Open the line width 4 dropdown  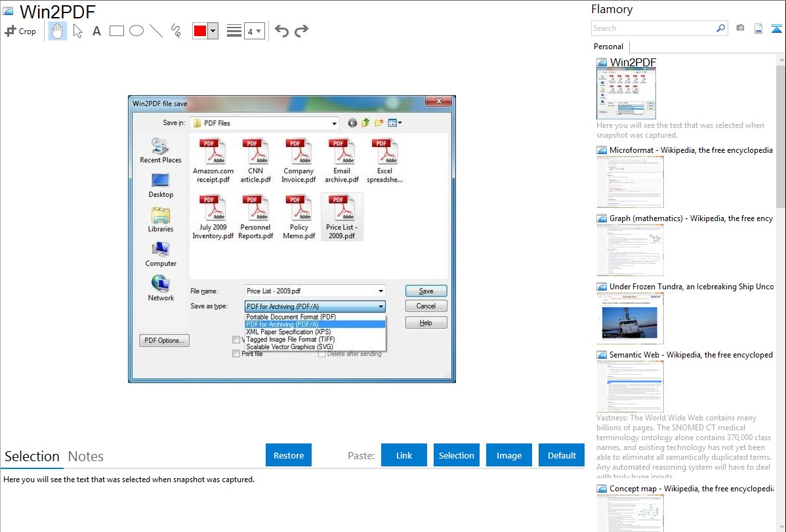coord(254,31)
